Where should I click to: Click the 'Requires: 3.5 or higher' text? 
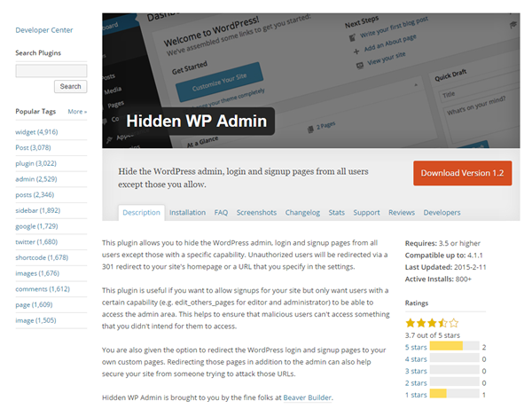coord(442,243)
